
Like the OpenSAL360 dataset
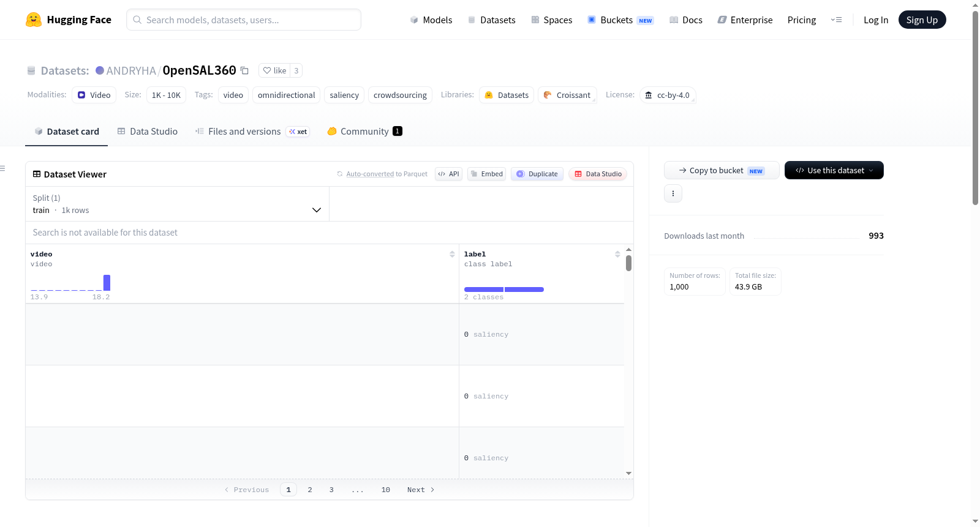(x=274, y=70)
